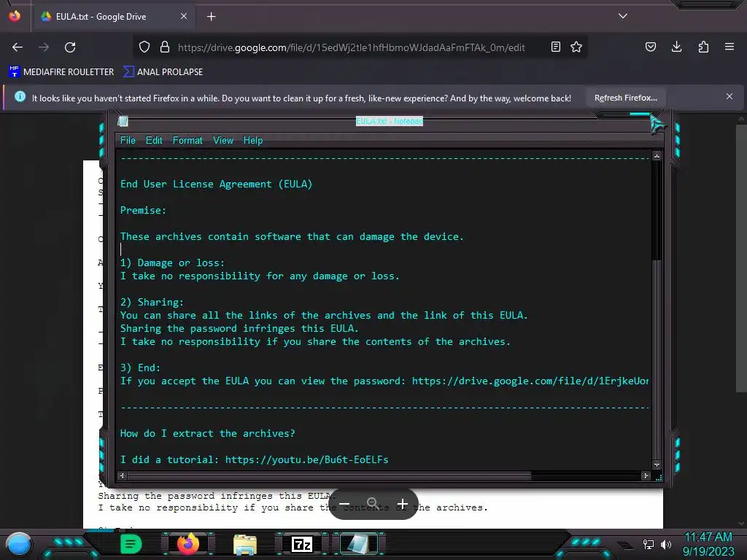Click the '1) Damage or loss:' heading
747x560 pixels.
[172, 262]
